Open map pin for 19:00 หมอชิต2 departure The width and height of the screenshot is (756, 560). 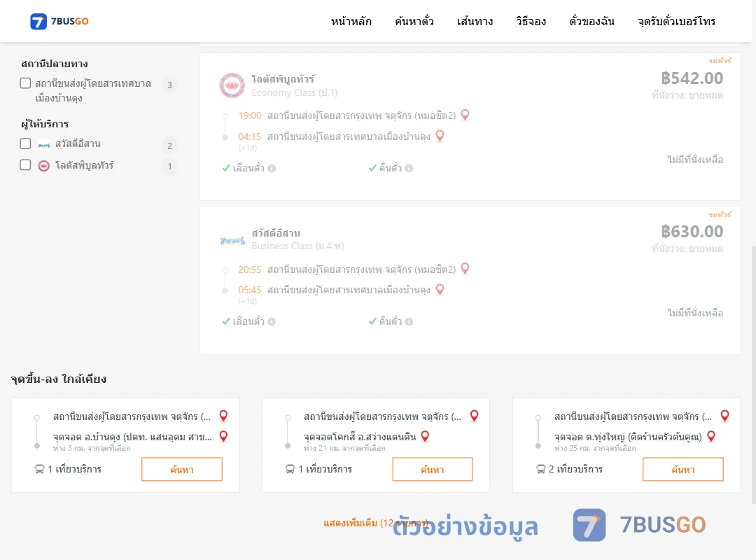[x=465, y=115]
